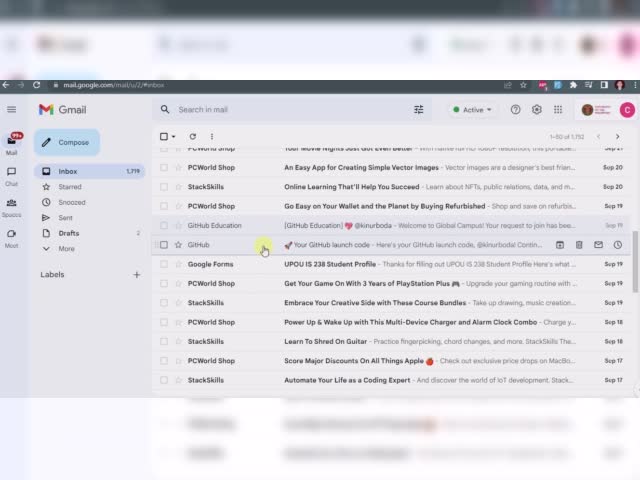The width and height of the screenshot is (640, 480).
Task: Open the Gmail main menu hamburger icon
Action: click(11, 109)
